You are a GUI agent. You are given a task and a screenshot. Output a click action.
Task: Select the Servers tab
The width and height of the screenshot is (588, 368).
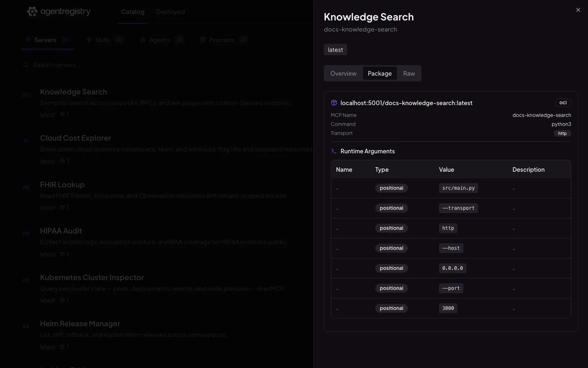coord(47,40)
